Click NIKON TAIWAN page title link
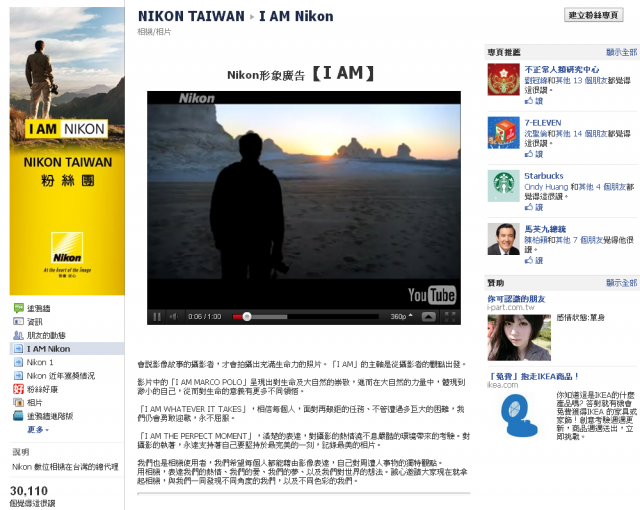The width and height of the screenshot is (640, 510). [191, 16]
